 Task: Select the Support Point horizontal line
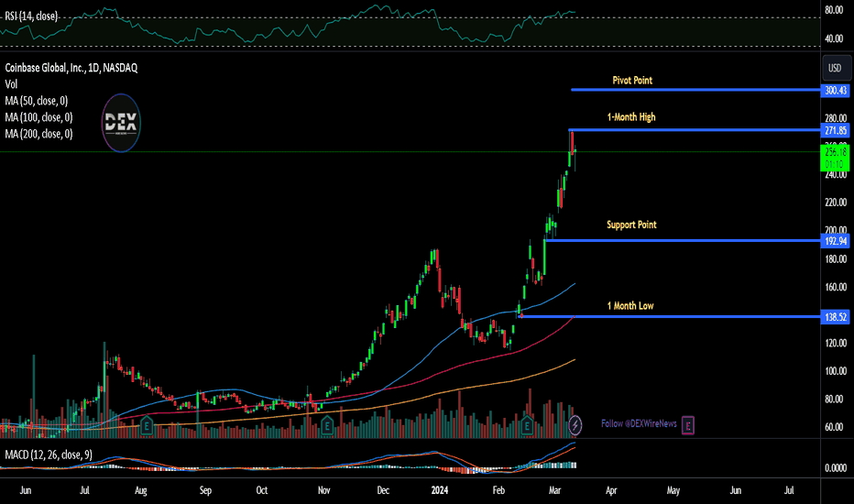(x=683, y=240)
